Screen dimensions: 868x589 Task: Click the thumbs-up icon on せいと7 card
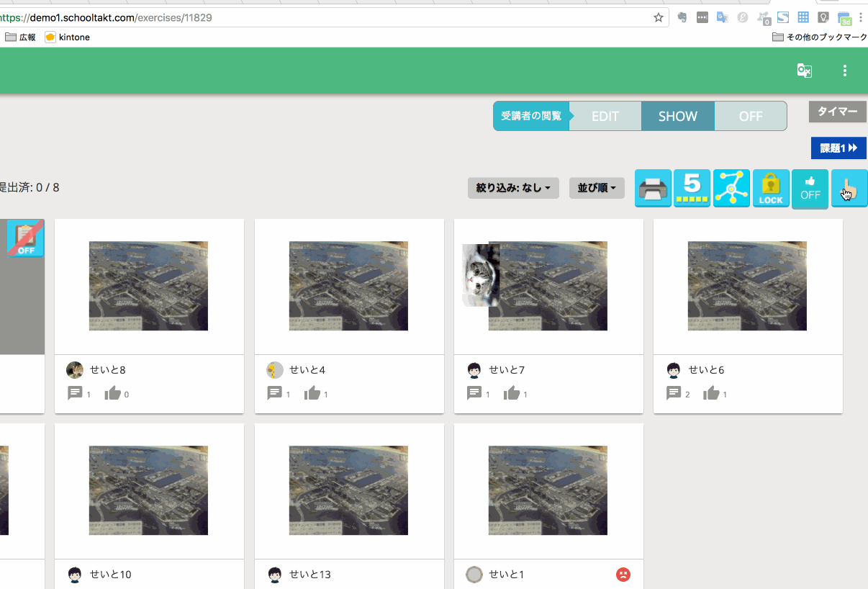[511, 393]
